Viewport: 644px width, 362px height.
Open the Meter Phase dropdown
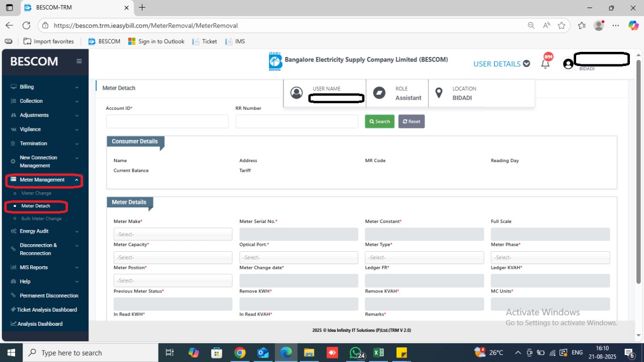550,257
